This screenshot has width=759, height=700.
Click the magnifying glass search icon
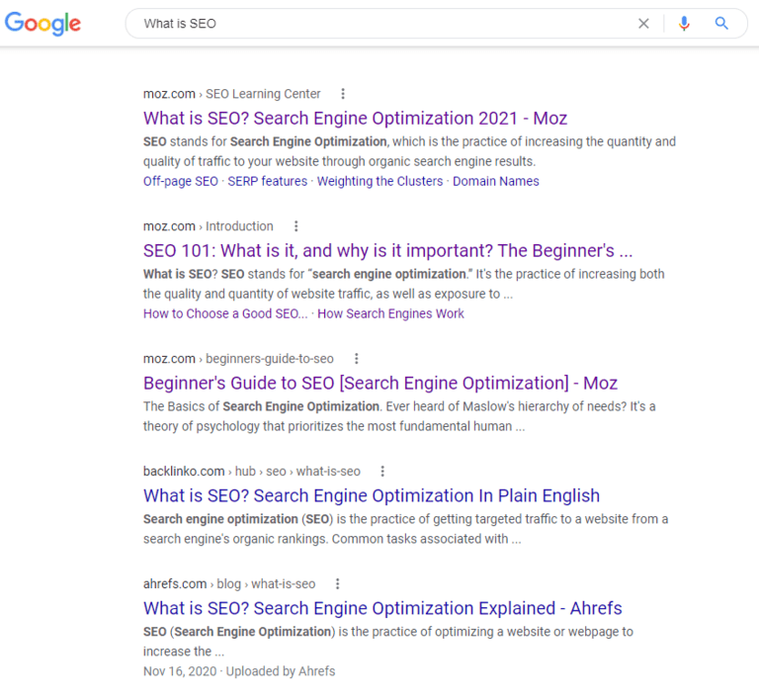click(721, 24)
